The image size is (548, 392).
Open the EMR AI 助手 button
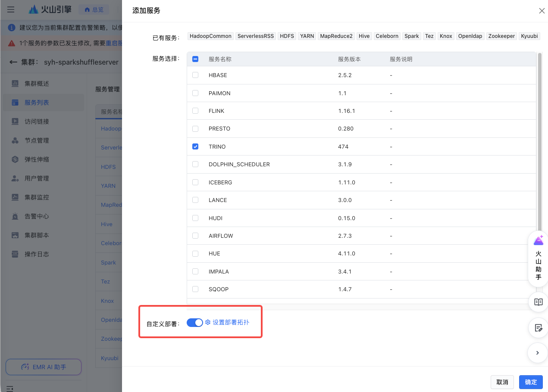click(44, 367)
